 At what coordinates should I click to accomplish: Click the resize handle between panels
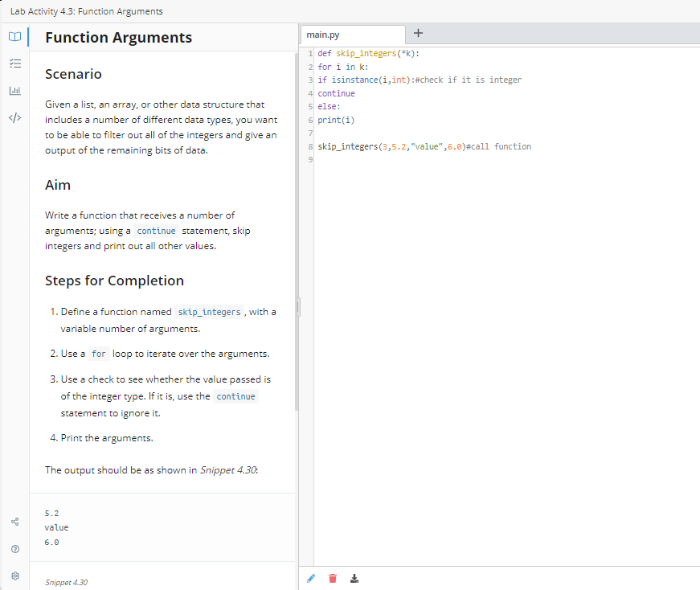click(298, 306)
